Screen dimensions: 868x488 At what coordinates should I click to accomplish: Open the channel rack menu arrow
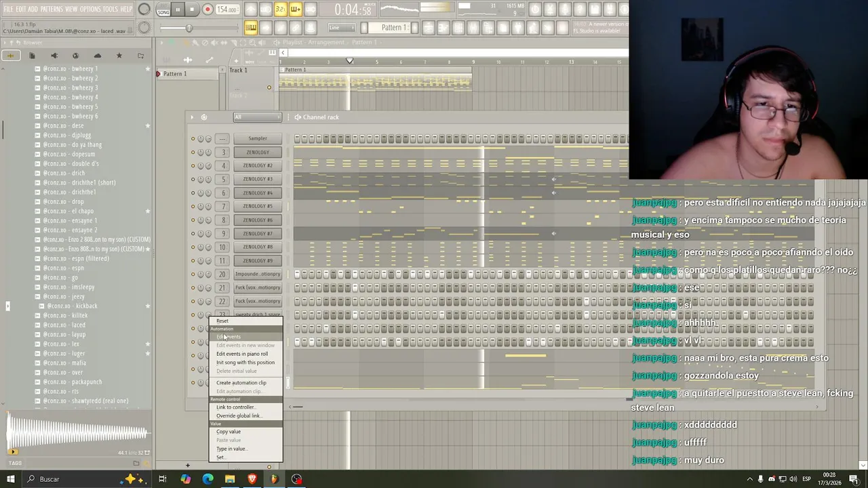pyautogui.click(x=192, y=117)
